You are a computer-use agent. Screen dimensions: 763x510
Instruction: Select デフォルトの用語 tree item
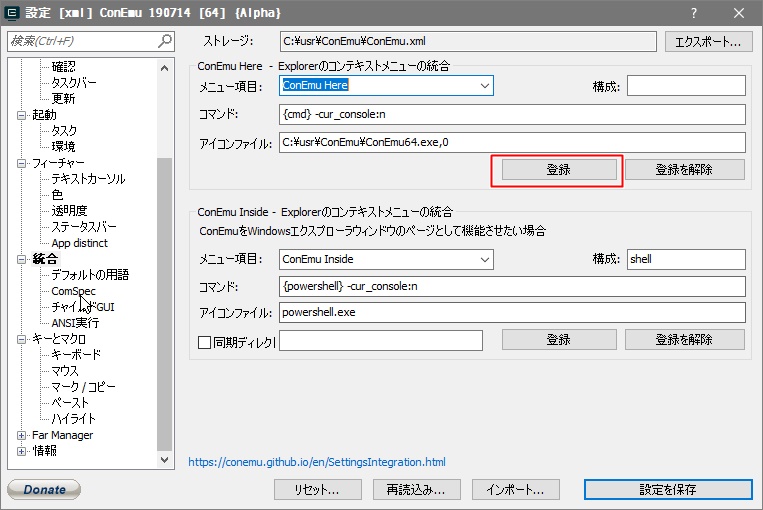90,275
